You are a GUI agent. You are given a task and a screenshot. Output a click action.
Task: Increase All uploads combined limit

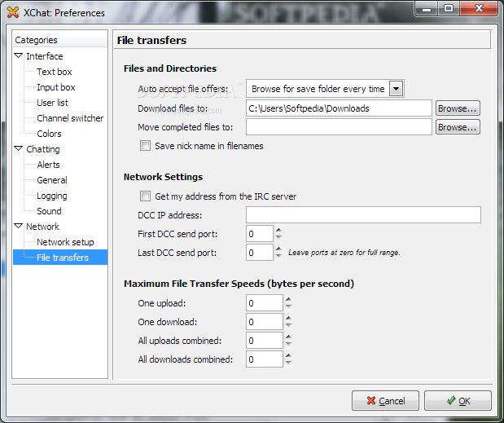(288, 337)
